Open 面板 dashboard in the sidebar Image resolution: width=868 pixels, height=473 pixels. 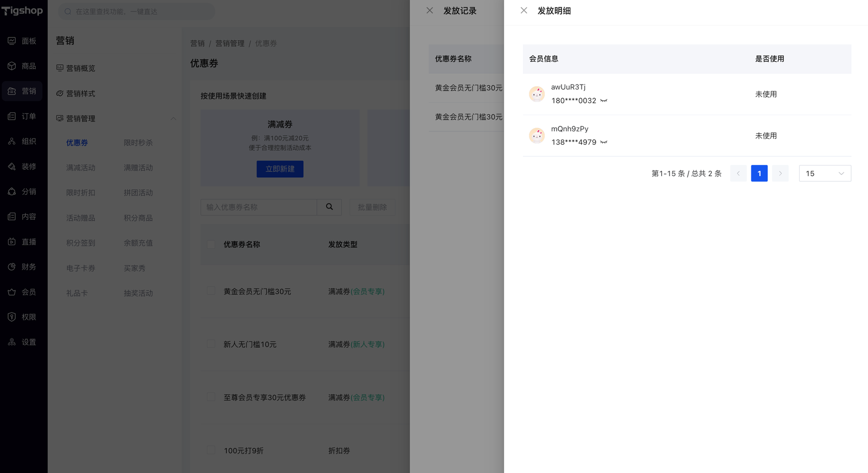pyautogui.click(x=23, y=41)
